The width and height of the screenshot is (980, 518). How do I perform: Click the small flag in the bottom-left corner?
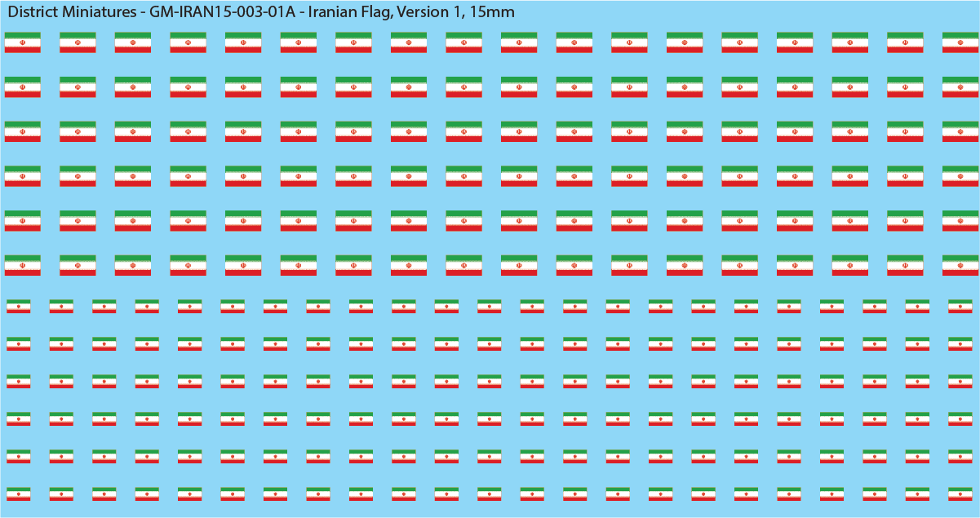pos(18,494)
